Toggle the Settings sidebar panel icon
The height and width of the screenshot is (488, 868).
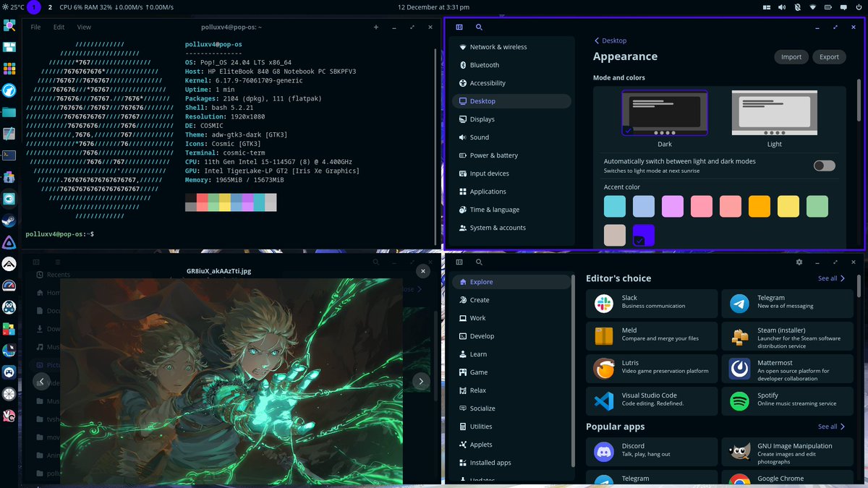click(459, 27)
